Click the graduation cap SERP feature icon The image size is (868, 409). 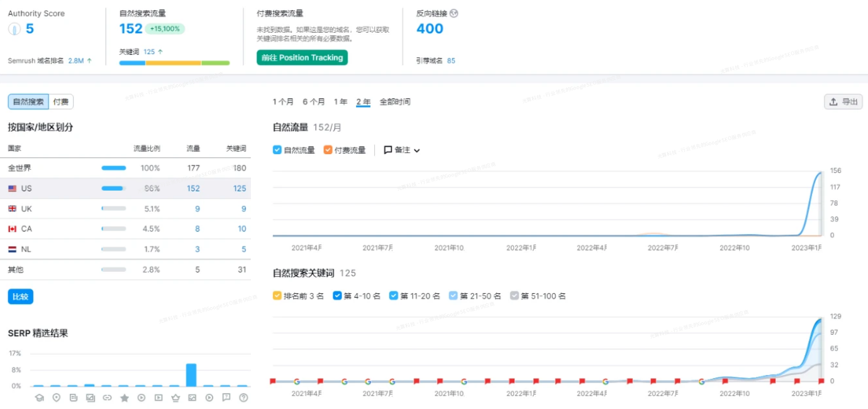point(39,397)
